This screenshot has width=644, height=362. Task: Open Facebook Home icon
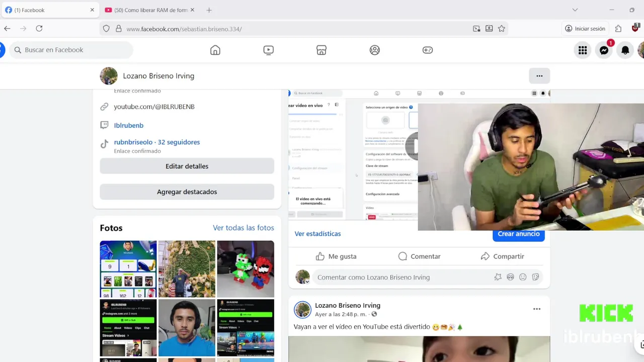(215, 50)
